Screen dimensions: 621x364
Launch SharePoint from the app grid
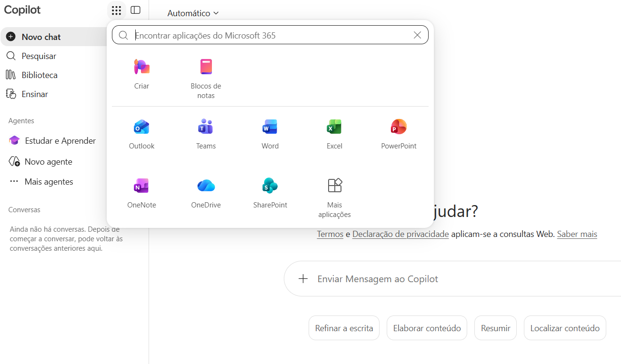pyautogui.click(x=270, y=193)
